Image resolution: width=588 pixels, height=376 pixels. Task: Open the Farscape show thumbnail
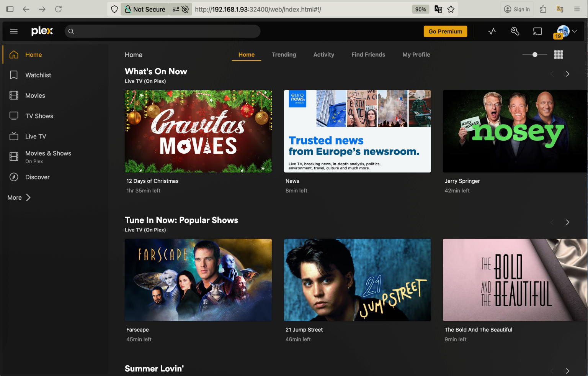pos(198,280)
